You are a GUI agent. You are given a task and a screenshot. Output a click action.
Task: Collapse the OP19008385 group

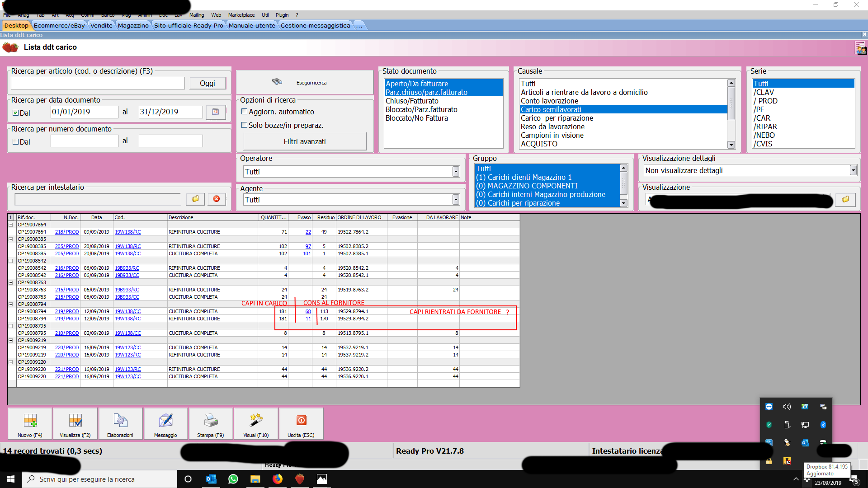coord(11,239)
